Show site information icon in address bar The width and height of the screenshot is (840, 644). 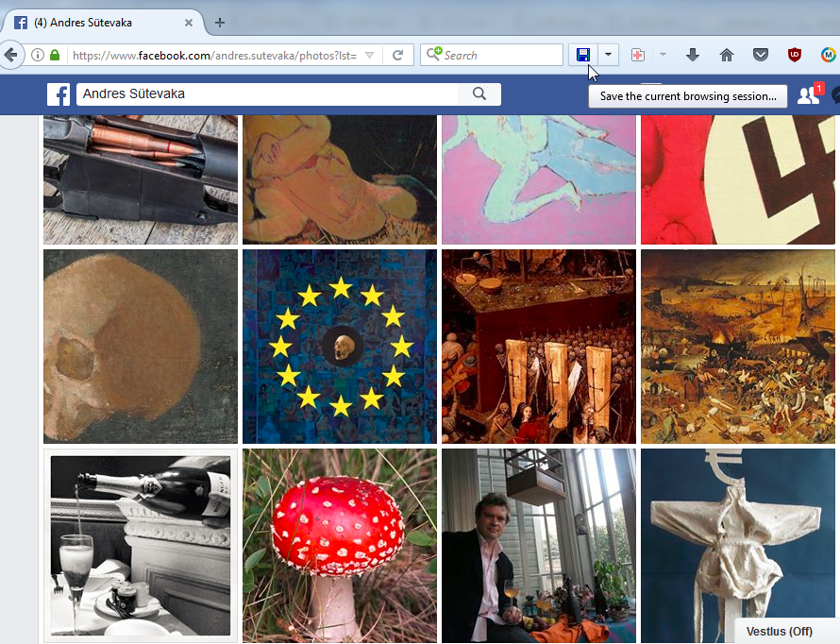pyautogui.click(x=38, y=55)
